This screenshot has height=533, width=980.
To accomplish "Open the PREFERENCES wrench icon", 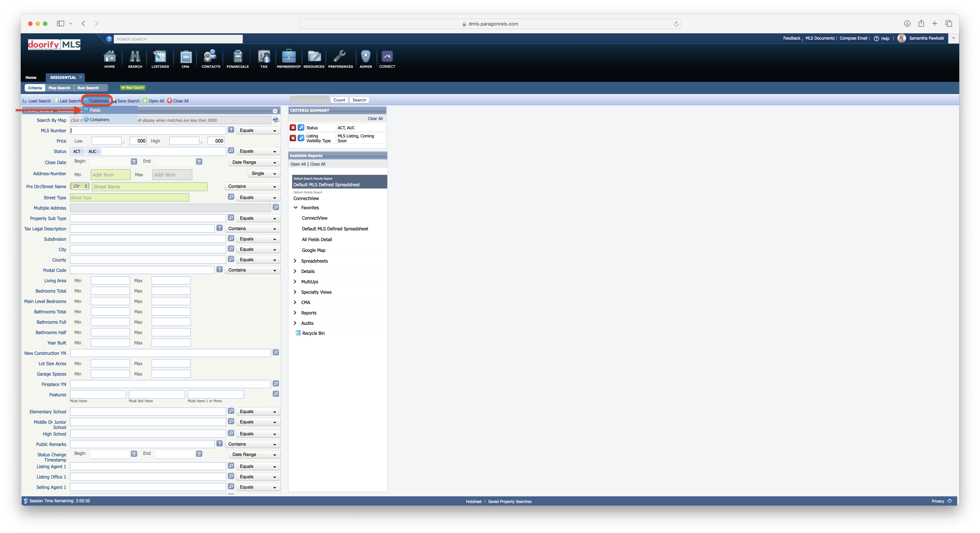I will [340, 59].
